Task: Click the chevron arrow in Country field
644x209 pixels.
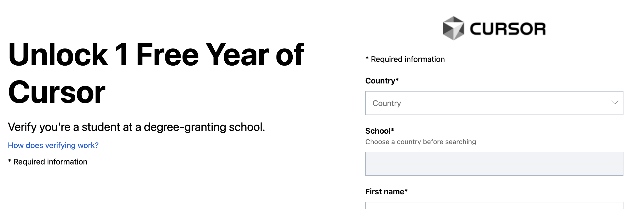Action: 614,103
